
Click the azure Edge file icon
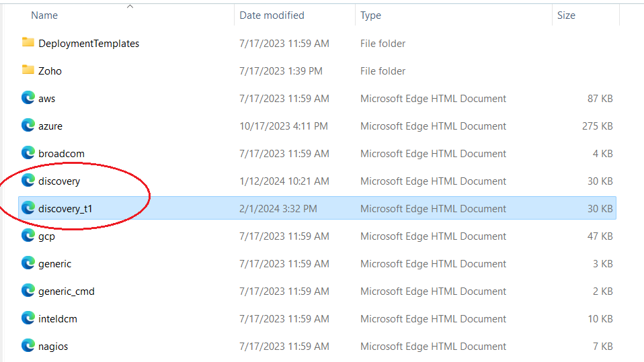coord(28,126)
